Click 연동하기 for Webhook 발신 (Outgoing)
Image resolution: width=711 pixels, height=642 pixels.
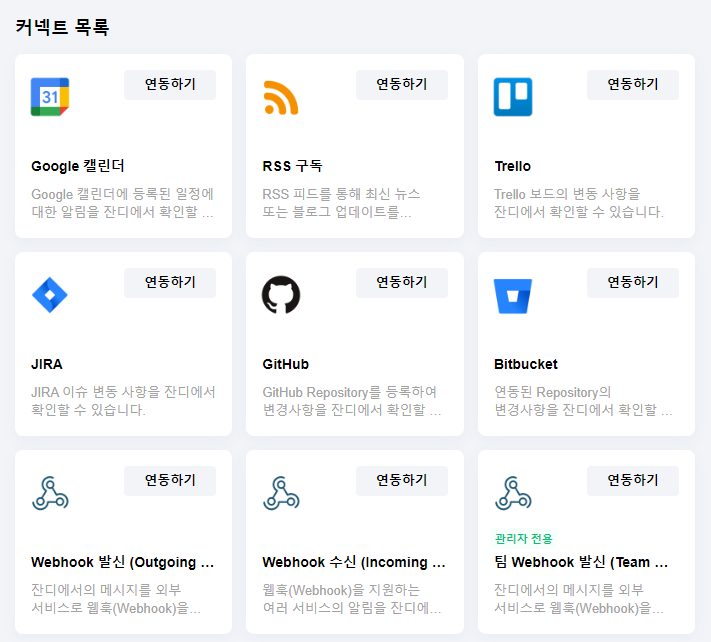point(170,481)
